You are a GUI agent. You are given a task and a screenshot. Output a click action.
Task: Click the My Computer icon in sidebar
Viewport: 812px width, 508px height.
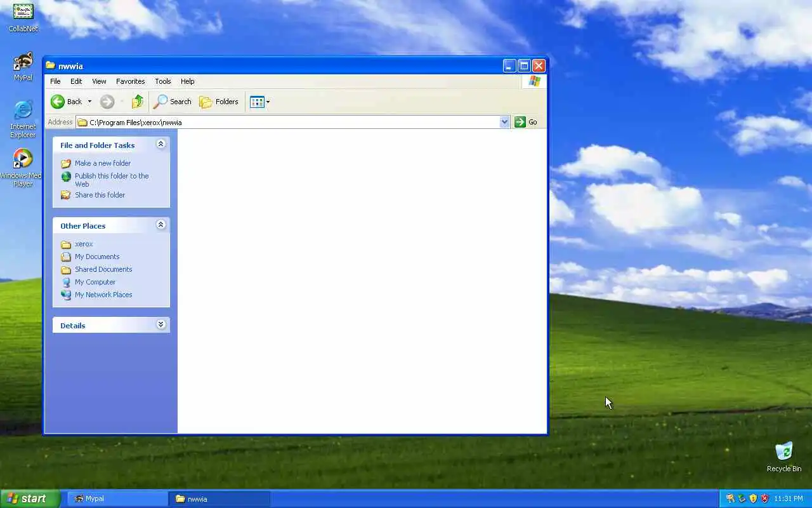click(x=66, y=282)
